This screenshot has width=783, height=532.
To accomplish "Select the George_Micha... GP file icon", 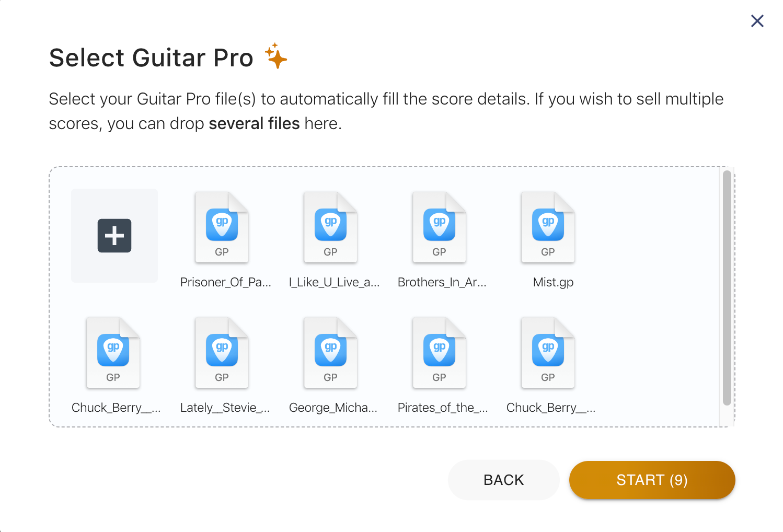I will click(331, 353).
